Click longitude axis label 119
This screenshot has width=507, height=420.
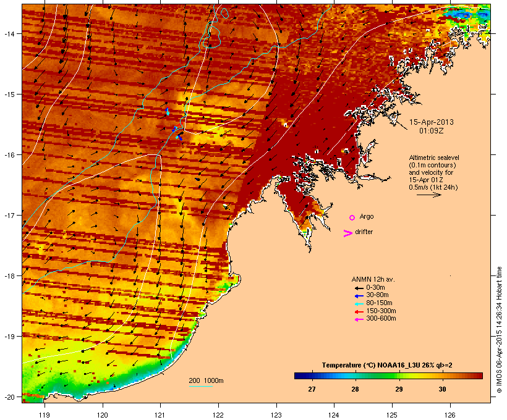[x=45, y=415]
